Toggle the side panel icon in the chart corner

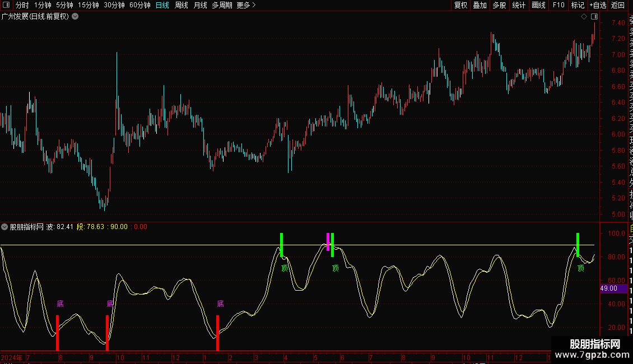tap(594, 17)
